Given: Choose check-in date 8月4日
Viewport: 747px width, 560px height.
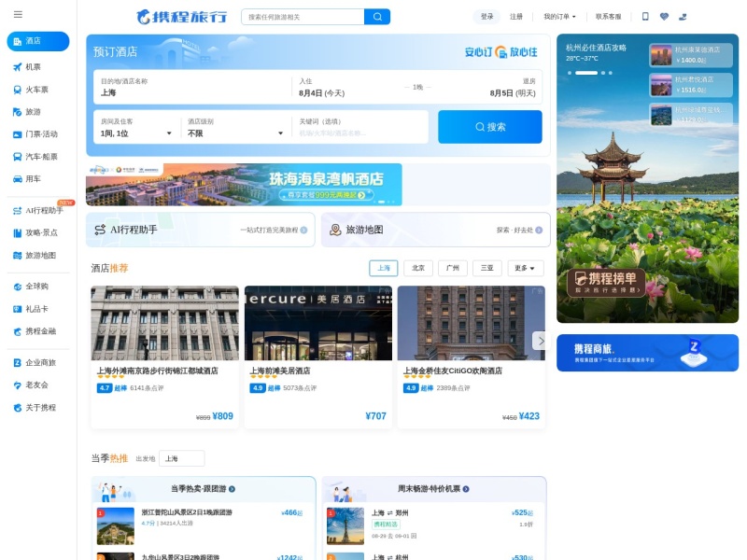Looking at the screenshot, I should (321, 92).
